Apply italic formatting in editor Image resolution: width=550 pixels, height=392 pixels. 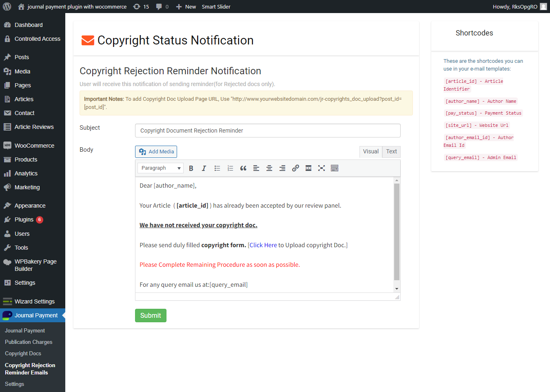pos(204,168)
